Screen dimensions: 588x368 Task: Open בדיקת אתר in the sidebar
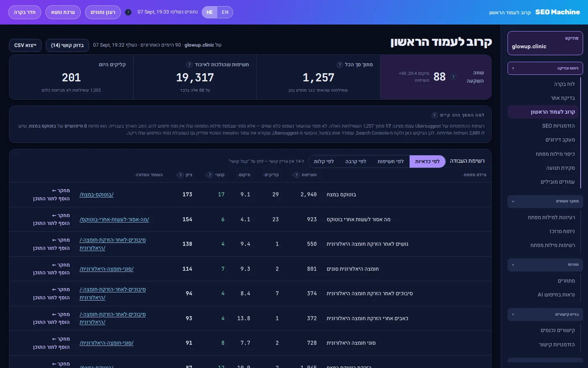(543, 98)
